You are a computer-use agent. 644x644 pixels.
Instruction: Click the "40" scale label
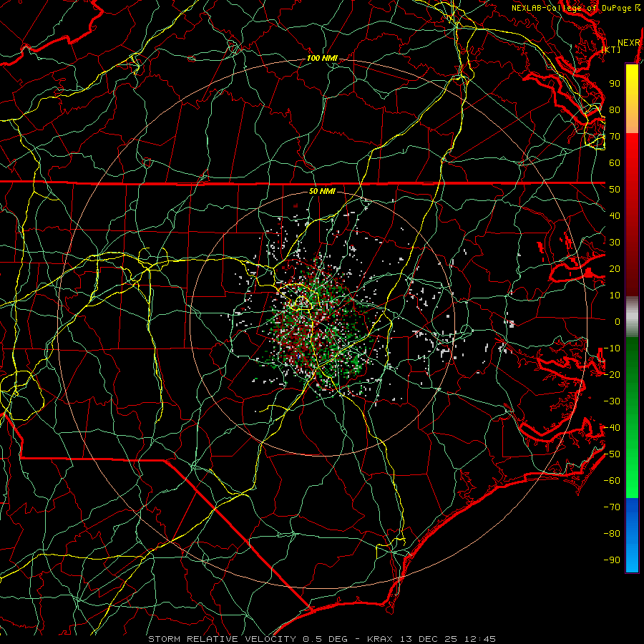(615, 216)
